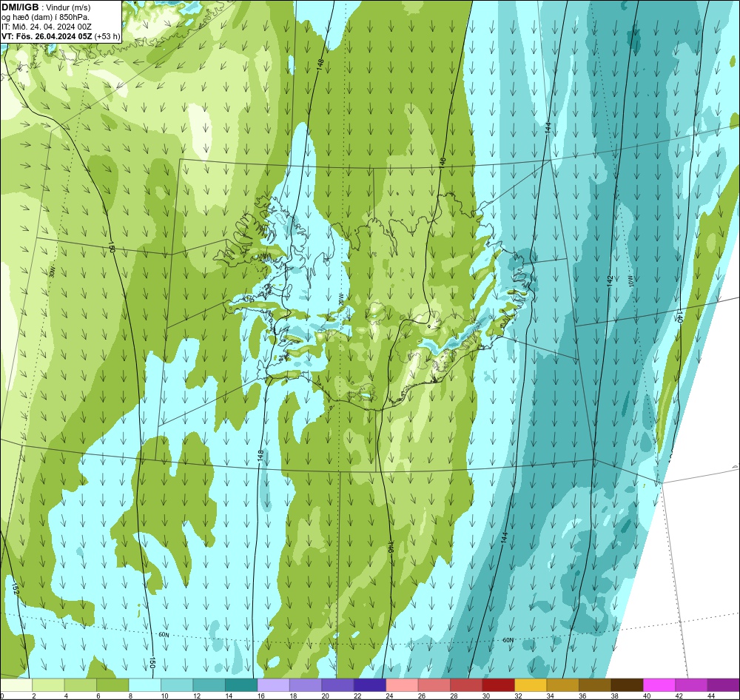Select the dark brown 38–40 legend swatch
This screenshot has height=700, width=740.
pos(627,685)
